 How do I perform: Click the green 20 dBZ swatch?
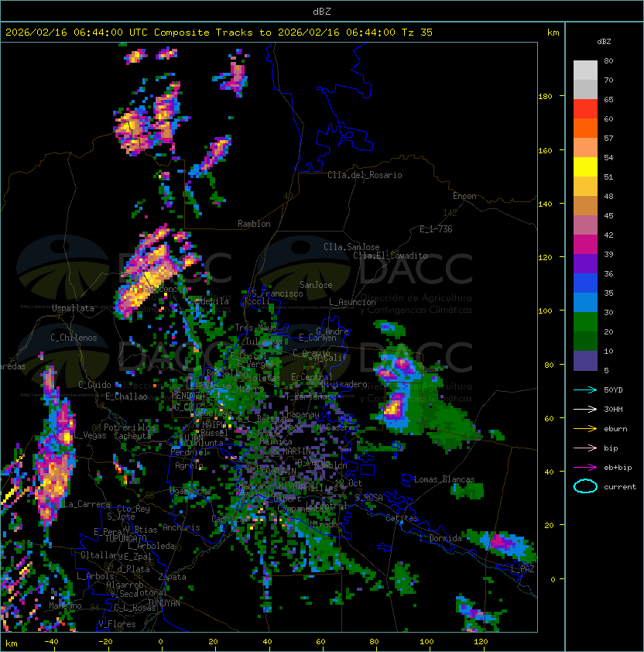585,322
